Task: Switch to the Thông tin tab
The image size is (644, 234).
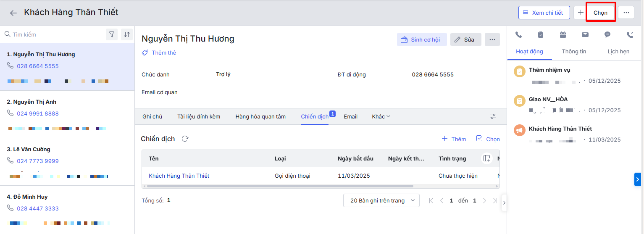Action: [574, 51]
